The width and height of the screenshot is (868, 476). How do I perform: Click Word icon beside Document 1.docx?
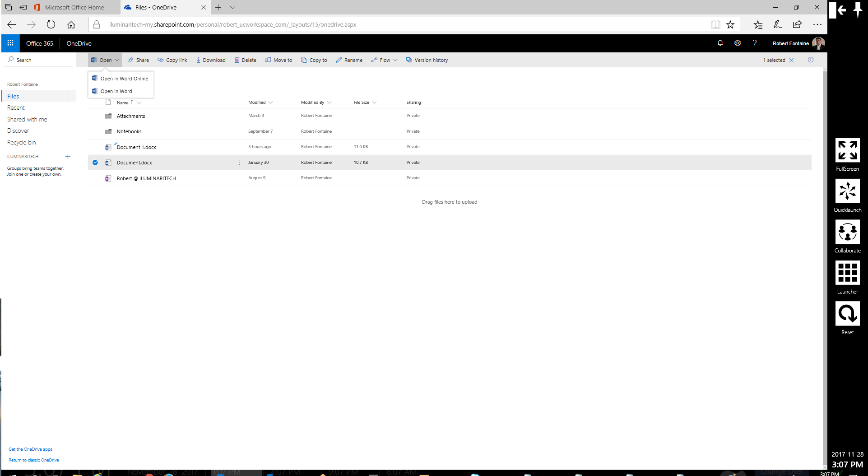click(108, 147)
